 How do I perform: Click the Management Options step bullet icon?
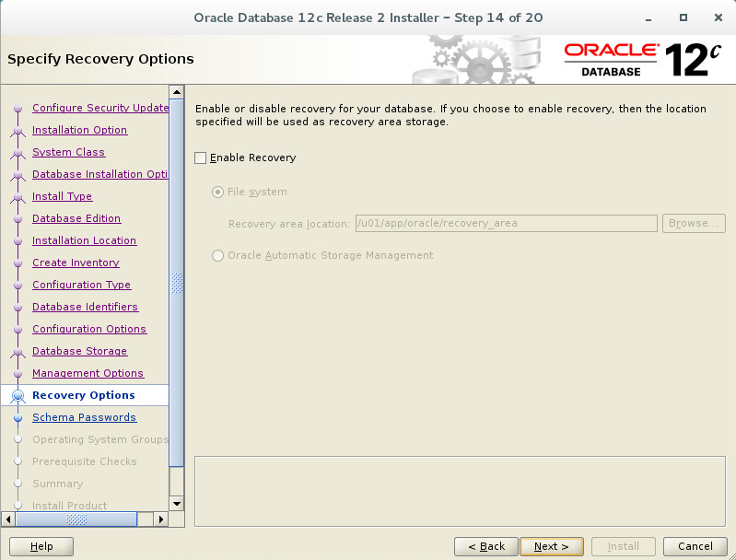18,374
